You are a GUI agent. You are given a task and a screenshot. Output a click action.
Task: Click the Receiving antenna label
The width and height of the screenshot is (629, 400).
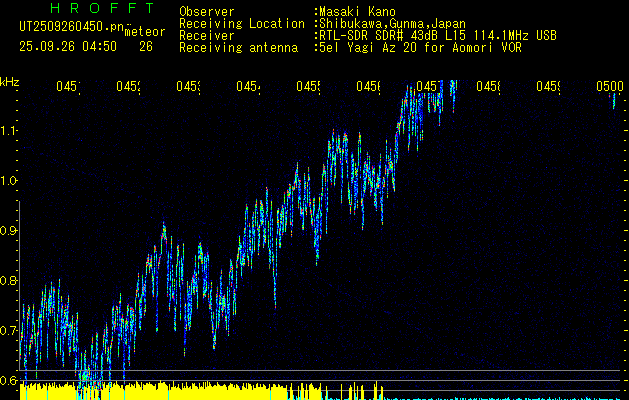[238, 48]
